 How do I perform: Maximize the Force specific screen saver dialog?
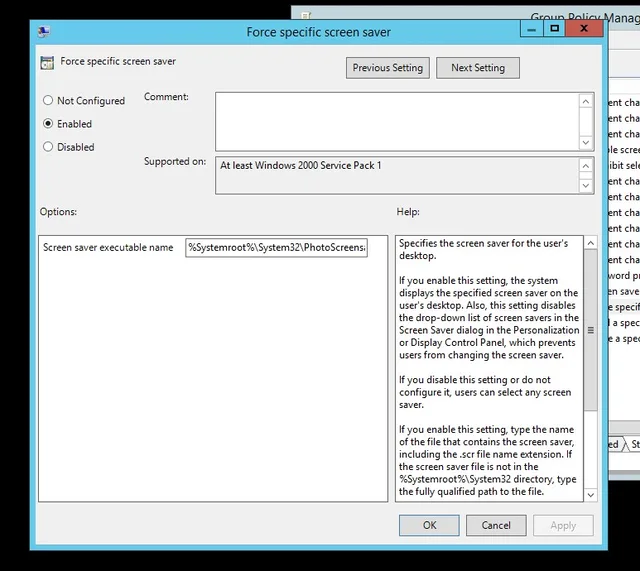554,29
